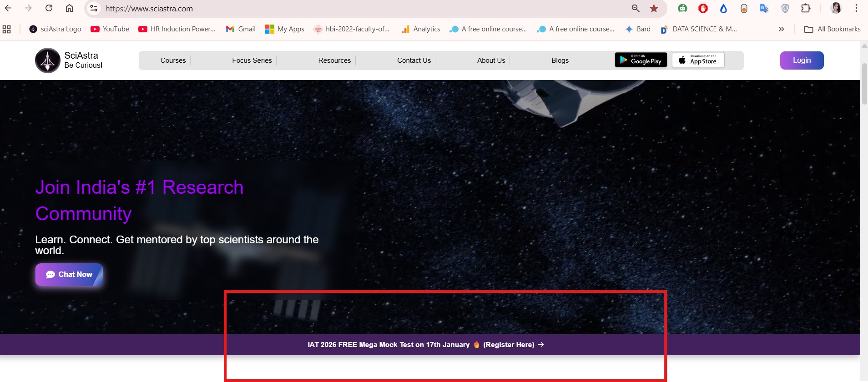Open the Courses menu item
The height and width of the screenshot is (382, 868).
[173, 60]
